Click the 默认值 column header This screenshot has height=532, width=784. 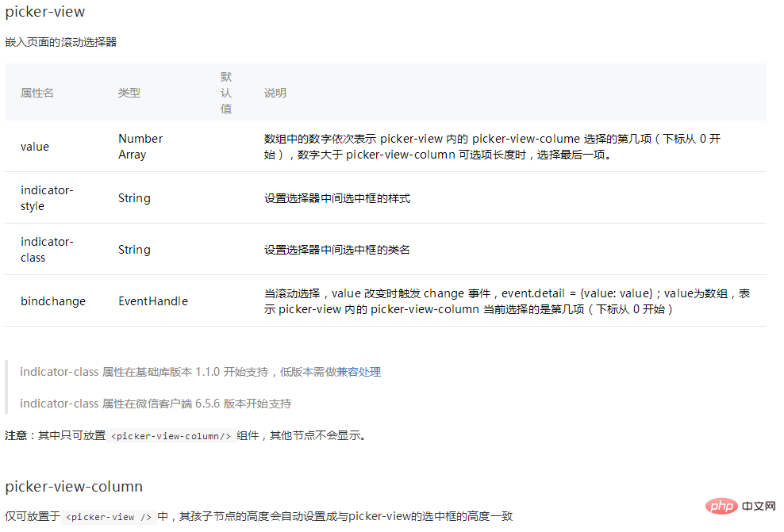(x=225, y=93)
